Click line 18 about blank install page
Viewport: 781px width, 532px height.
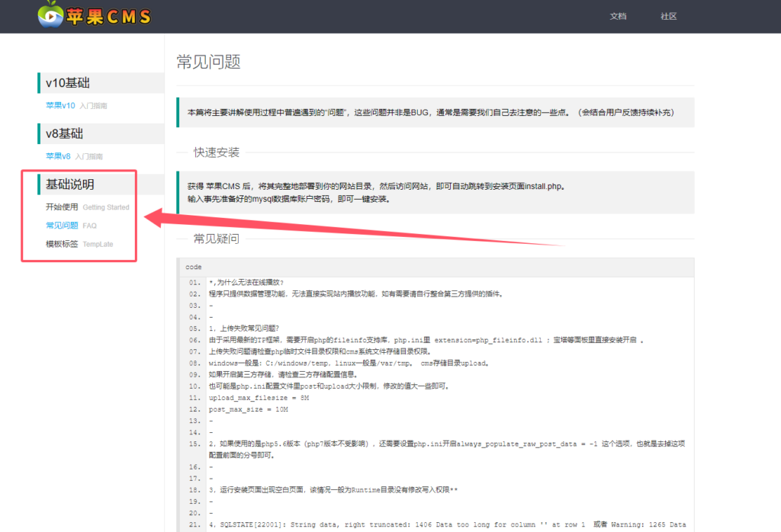pos(333,490)
